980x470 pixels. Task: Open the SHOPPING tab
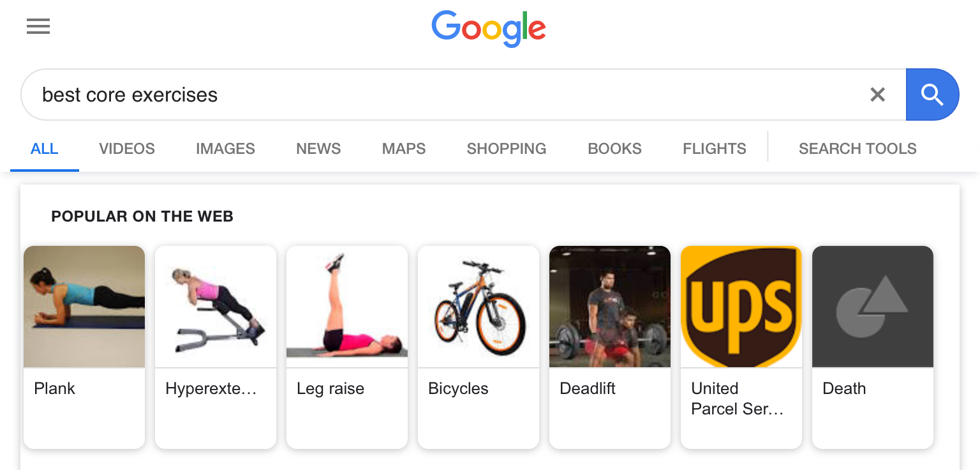pyautogui.click(x=507, y=149)
